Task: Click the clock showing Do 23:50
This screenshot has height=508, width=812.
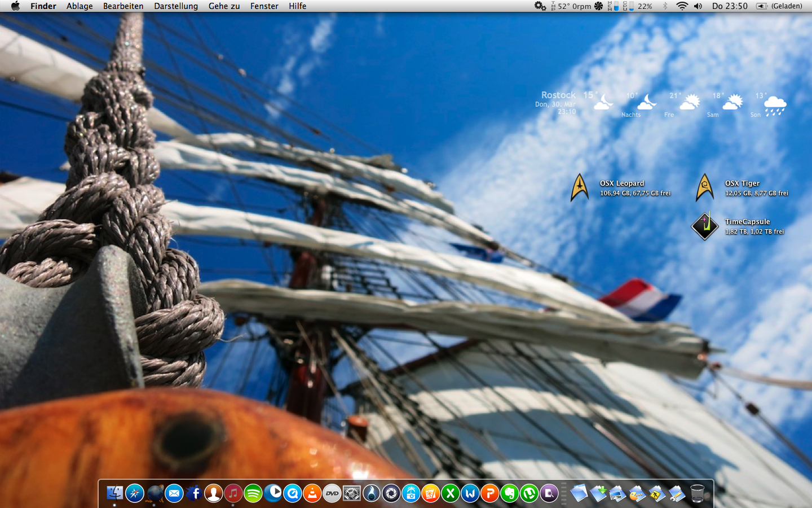Action: [x=730, y=6]
